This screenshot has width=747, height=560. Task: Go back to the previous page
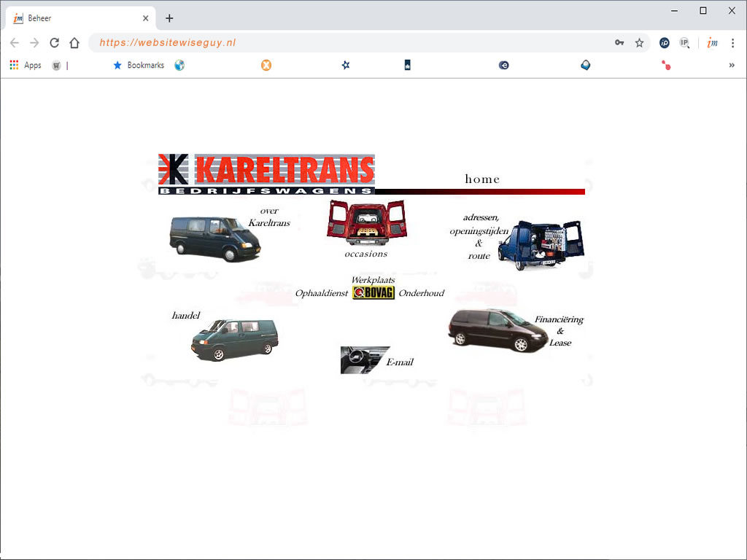(15, 43)
